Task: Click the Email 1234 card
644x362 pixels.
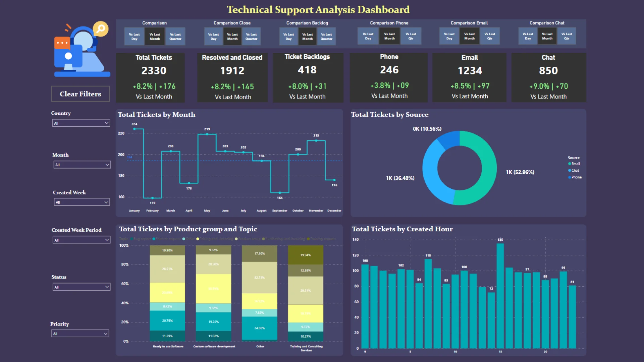Action: (469, 77)
